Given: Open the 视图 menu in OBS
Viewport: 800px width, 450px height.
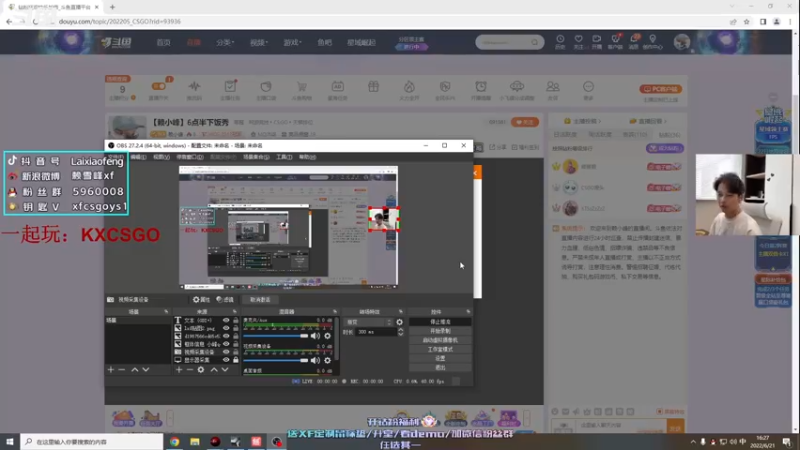Looking at the screenshot, I should coord(161,157).
